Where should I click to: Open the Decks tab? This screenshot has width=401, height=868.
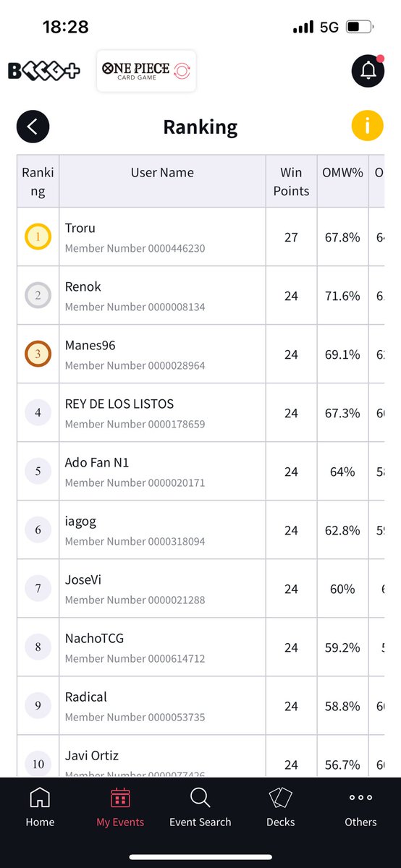click(281, 807)
